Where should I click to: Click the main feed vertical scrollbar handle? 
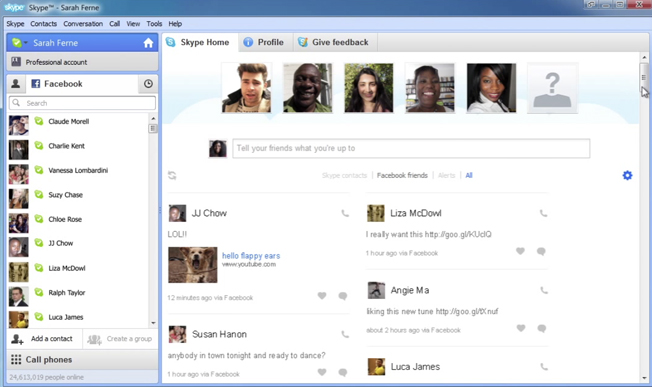[644, 77]
